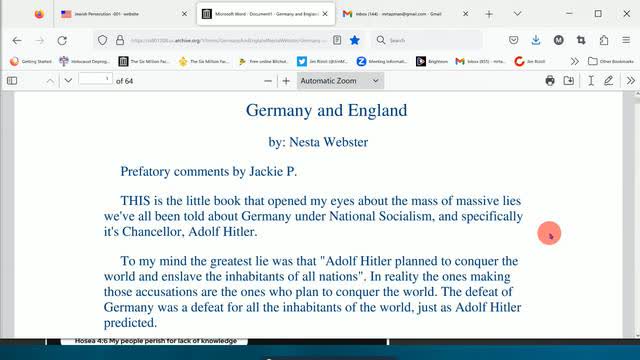Take a screenshot with the crop icon
The width and height of the screenshot is (640, 360).
click(x=581, y=40)
